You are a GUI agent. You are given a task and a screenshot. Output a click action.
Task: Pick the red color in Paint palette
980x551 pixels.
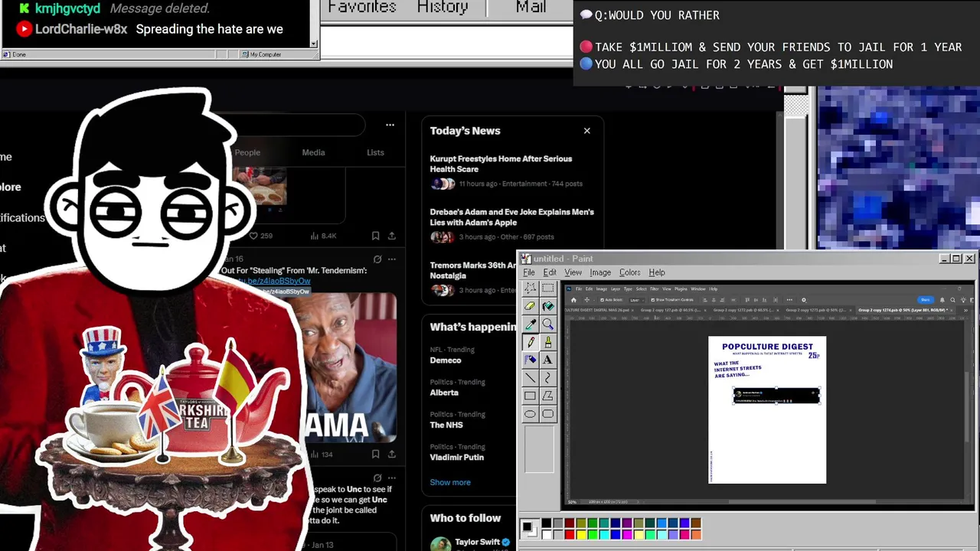pos(570,534)
